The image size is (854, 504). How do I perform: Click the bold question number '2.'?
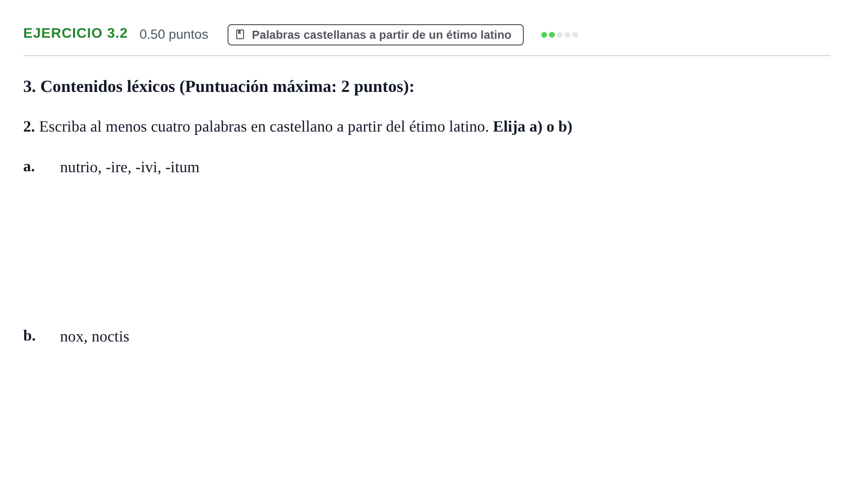point(29,127)
